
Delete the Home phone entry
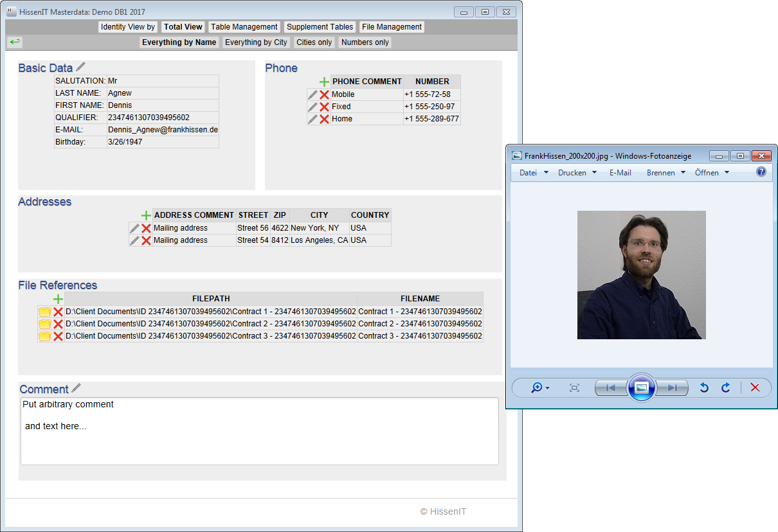click(324, 119)
